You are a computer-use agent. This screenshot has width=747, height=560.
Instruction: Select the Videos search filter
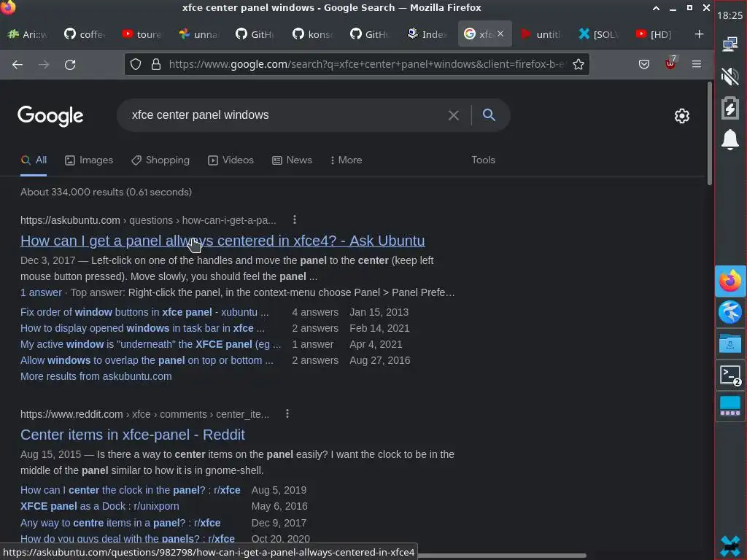(x=231, y=160)
